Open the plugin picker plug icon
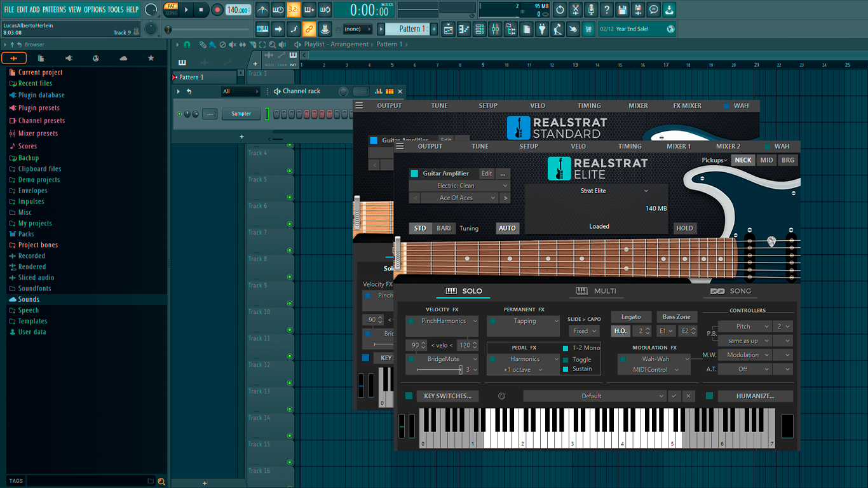868x488 pixels. (x=542, y=29)
